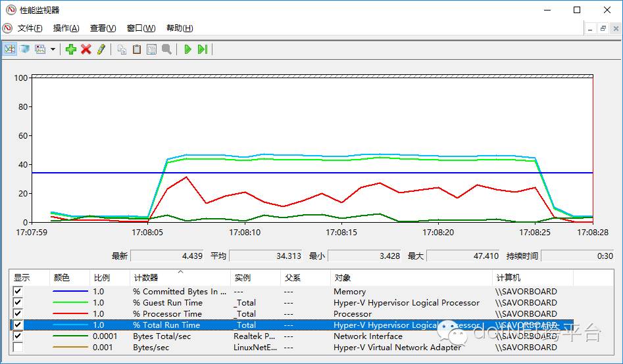Open the 操作(A) menu
Screen dimensions: 623x364
click(x=66, y=28)
